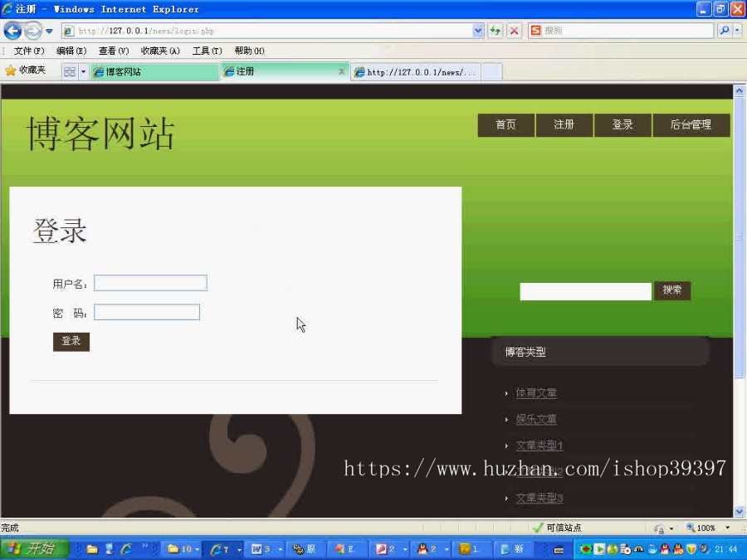Click the blog search text field
This screenshot has width=747, height=560.
pyautogui.click(x=585, y=291)
